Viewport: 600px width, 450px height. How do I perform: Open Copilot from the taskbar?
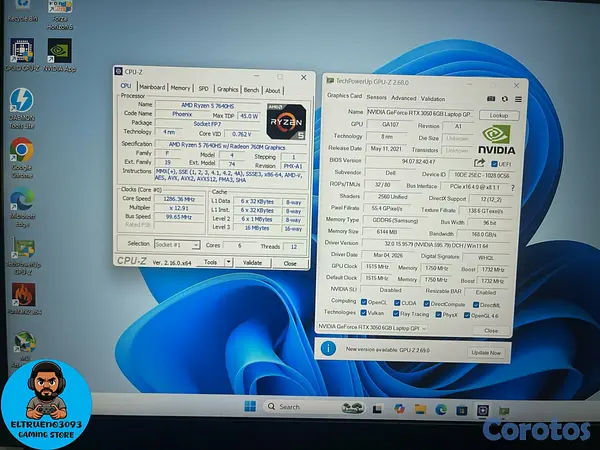pyautogui.click(x=399, y=409)
